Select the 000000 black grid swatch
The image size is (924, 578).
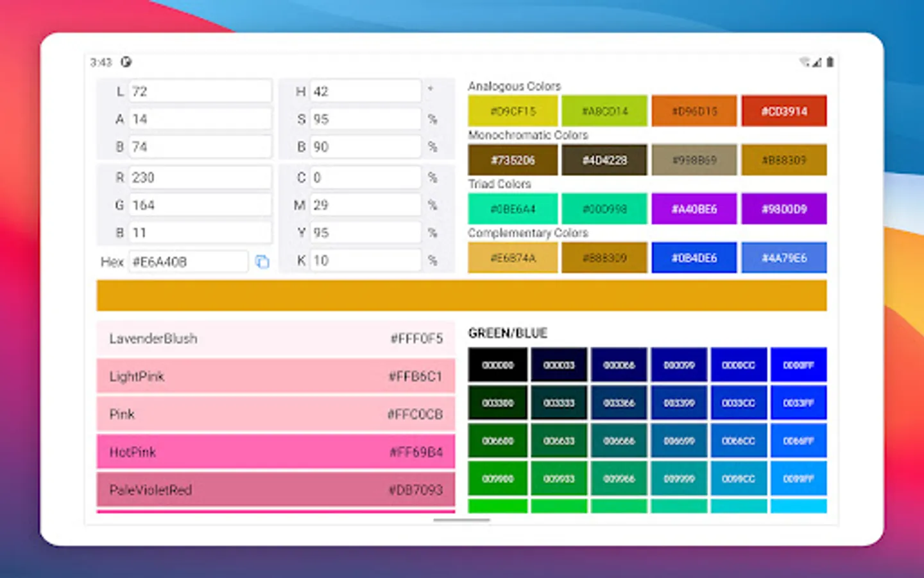[x=498, y=365]
